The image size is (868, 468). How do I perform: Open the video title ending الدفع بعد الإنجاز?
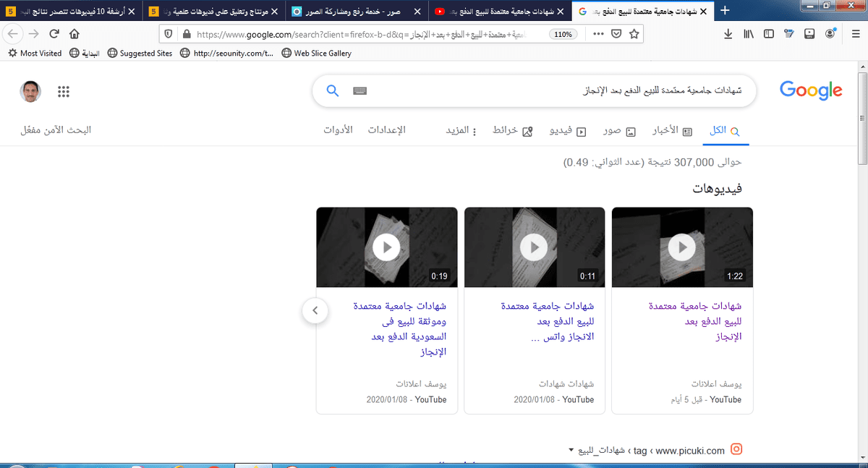[x=695, y=321]
